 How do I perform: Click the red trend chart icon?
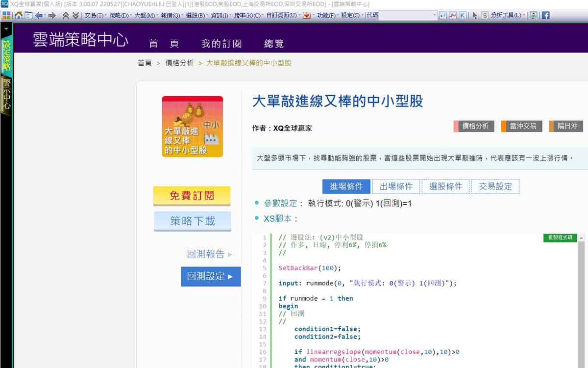click(x=453, y=15)
